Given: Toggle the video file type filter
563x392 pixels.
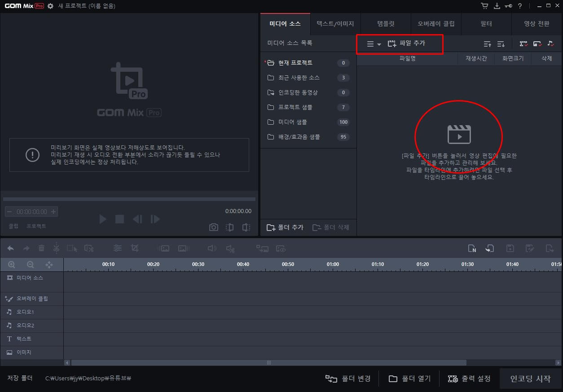Looking at the screenshot, I should click(523, 44).
